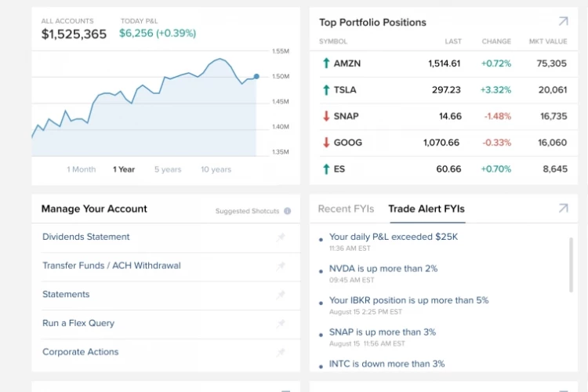Image resolution: width=588 pixels, height=392 pixels.
Task: Click AMZN last price 1,514.61
Action: click(x=445, y=64)
